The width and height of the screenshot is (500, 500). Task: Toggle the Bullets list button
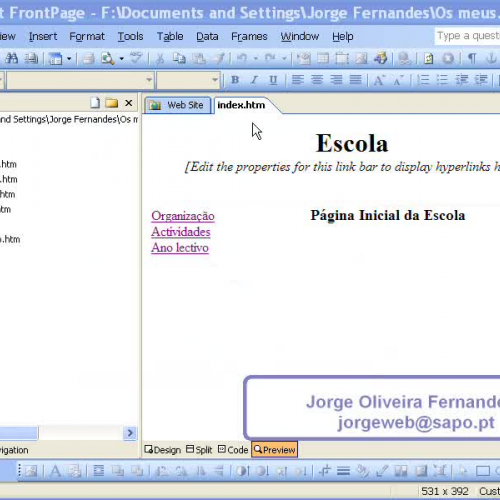coord(442,80)
